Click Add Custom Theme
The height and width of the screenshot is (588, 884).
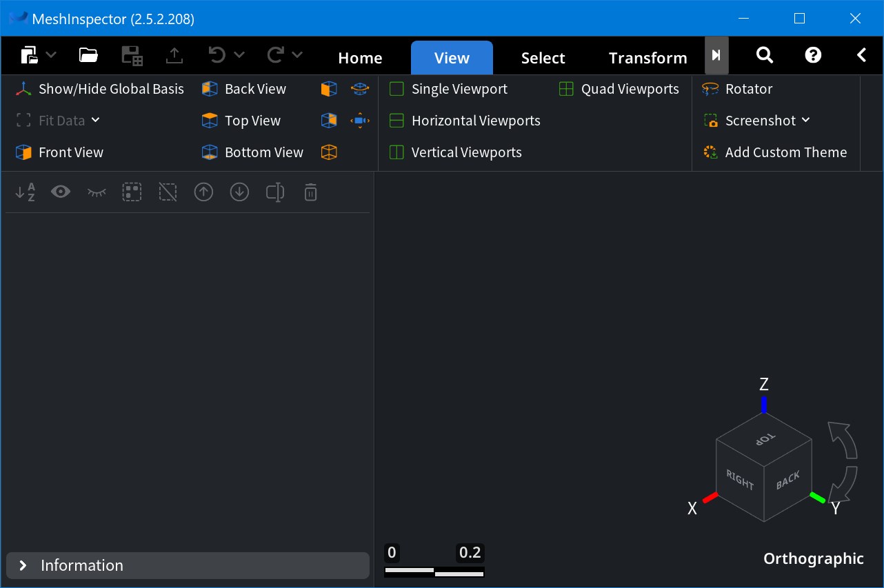tap(774, 152)
